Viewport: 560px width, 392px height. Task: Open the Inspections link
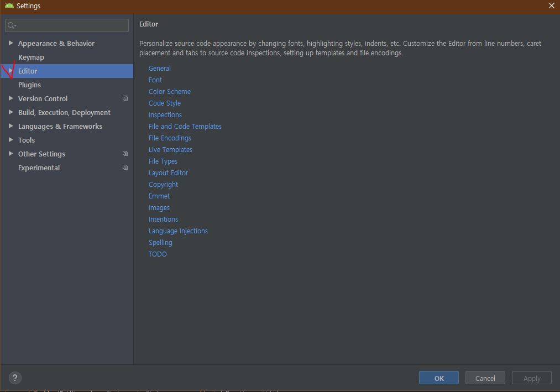point(165,114)
